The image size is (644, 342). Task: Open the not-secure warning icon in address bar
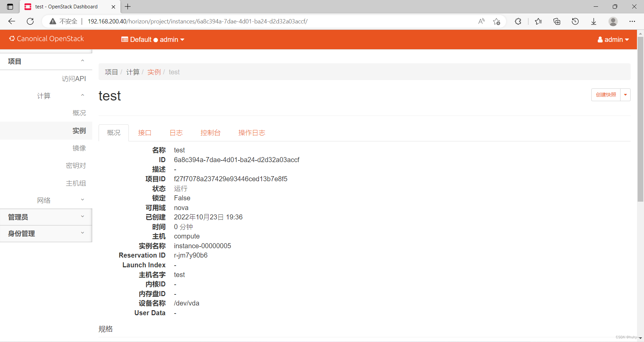[x=53, y=21]
